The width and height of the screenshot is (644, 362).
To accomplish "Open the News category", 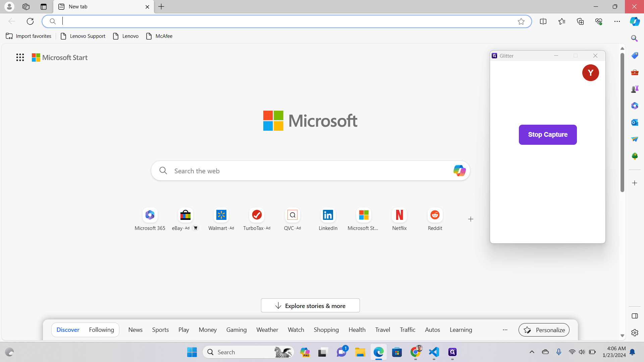I will tap(136, 330).
